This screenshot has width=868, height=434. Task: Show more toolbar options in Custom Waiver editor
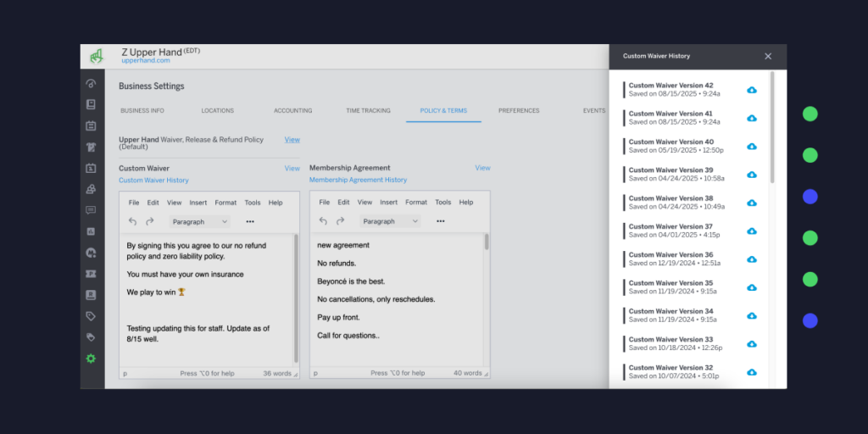tap(250, 221)
